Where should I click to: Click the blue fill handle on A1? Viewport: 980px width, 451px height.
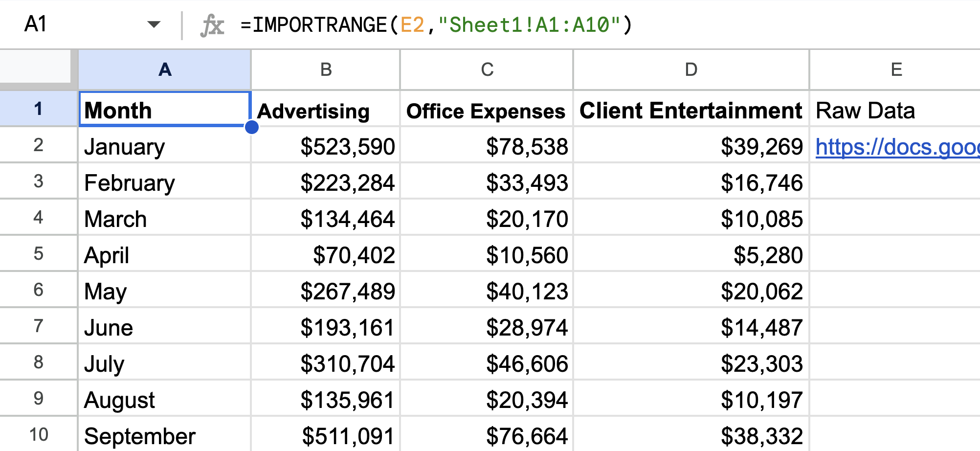point(251,127)
